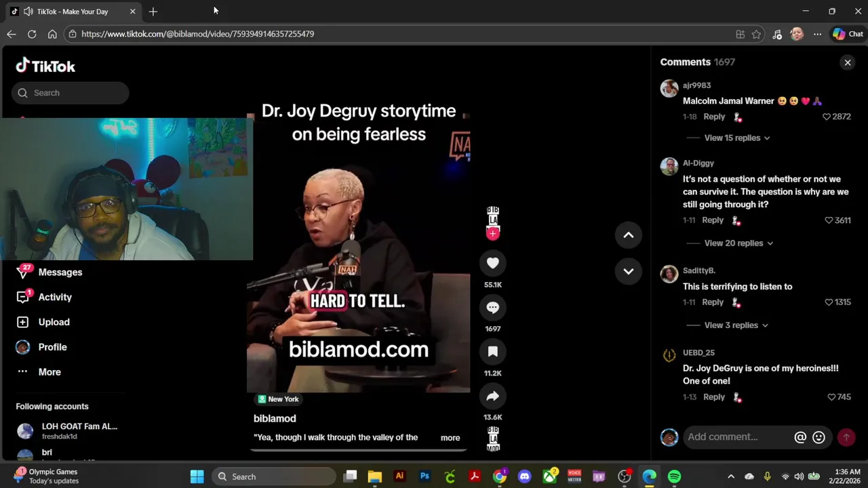Like the UEBD_25 comment

pyautogui.click(x=831, y=397)
